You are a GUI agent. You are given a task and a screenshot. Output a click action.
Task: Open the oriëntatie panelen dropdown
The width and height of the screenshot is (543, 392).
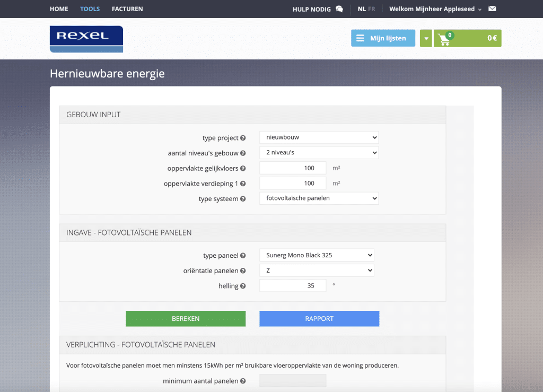[x=317, y=271]
